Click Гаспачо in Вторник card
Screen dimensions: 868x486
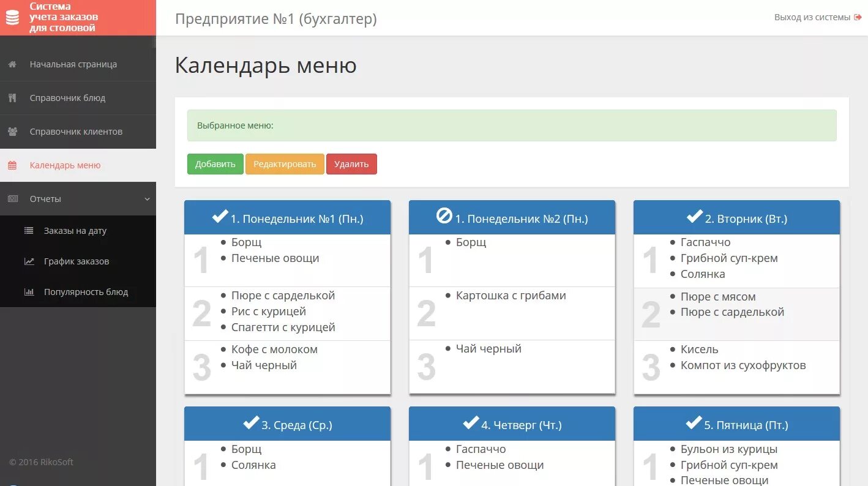(706, 242)
